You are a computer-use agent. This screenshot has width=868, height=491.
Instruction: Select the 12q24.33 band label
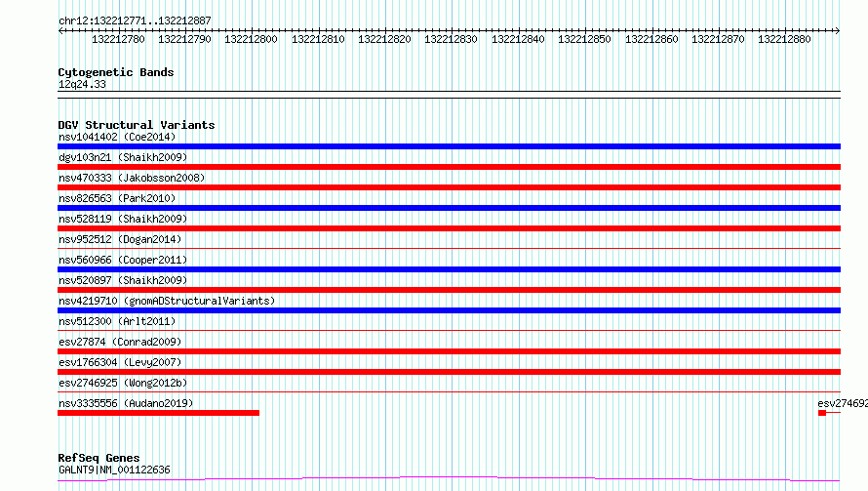point(82,84)
